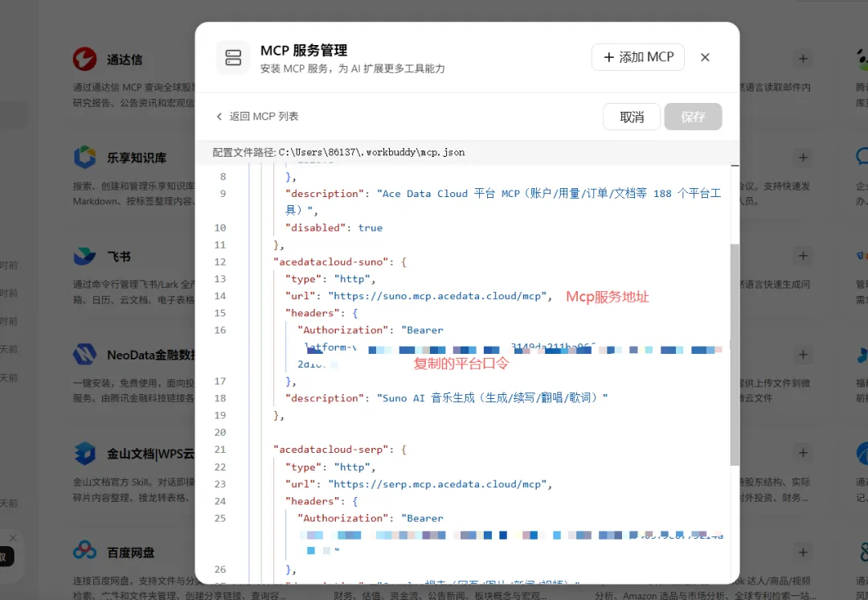The width and height of the screenshot is (868, 600).
Task: Click the MCP server stack icon in dialog header
Action: (x=233, y=58)
